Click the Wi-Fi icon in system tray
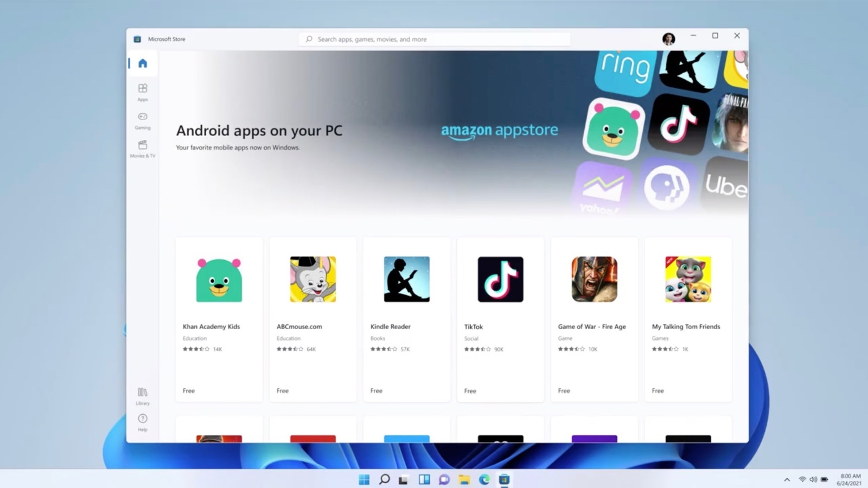This screenshot has height=488, width=868. [x=802, y=479]
